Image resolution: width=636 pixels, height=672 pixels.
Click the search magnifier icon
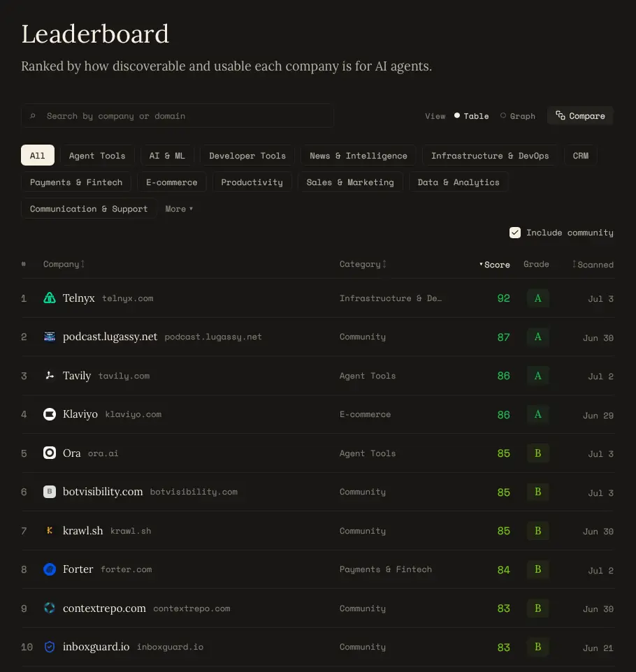click(x=33, y=116)
